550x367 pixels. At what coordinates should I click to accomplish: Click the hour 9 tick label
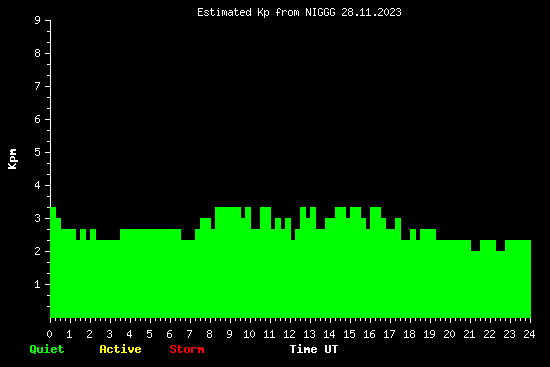[x=229, y=334]
